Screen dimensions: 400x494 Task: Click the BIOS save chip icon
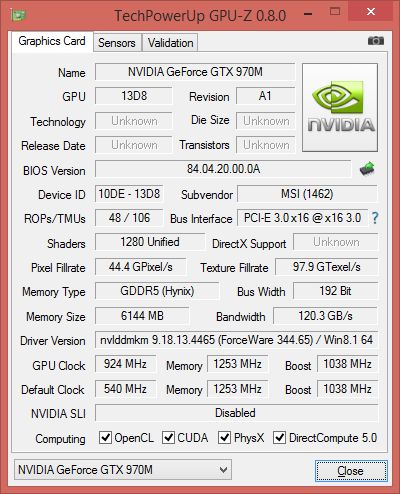[x=367, y=169]
